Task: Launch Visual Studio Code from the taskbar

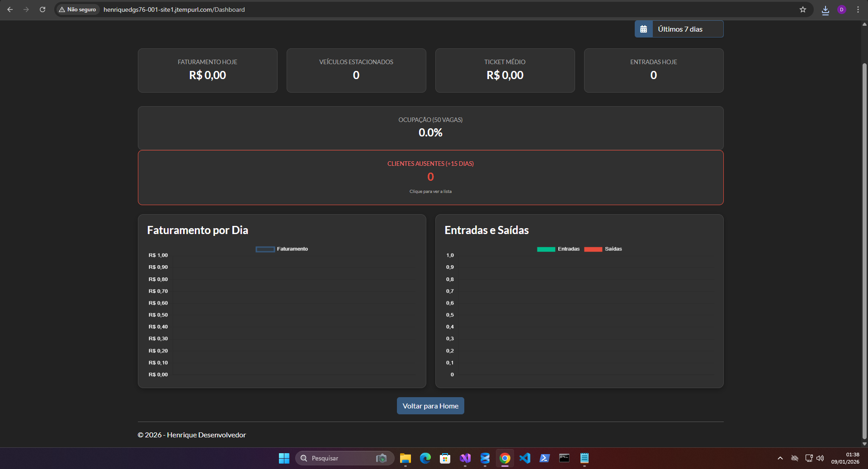Action: [x=524, y=458]
